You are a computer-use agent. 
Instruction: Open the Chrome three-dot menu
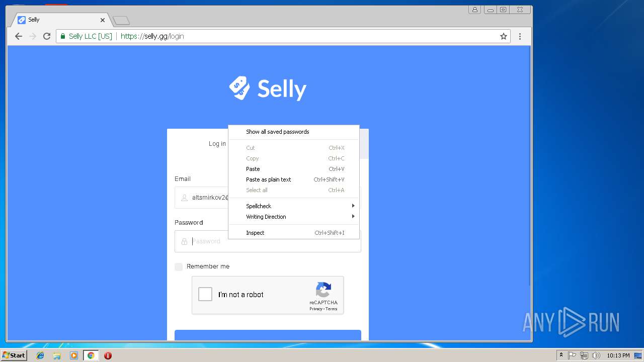[520, 36]
